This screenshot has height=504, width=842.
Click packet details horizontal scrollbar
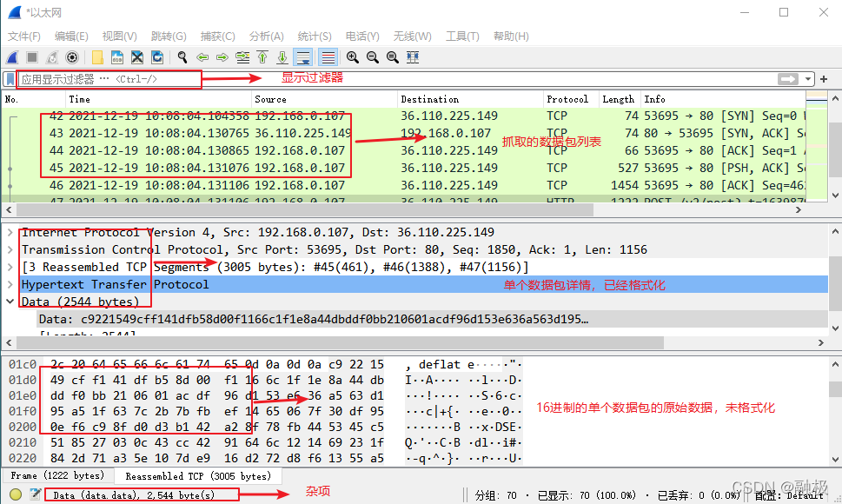click(340, 342)
